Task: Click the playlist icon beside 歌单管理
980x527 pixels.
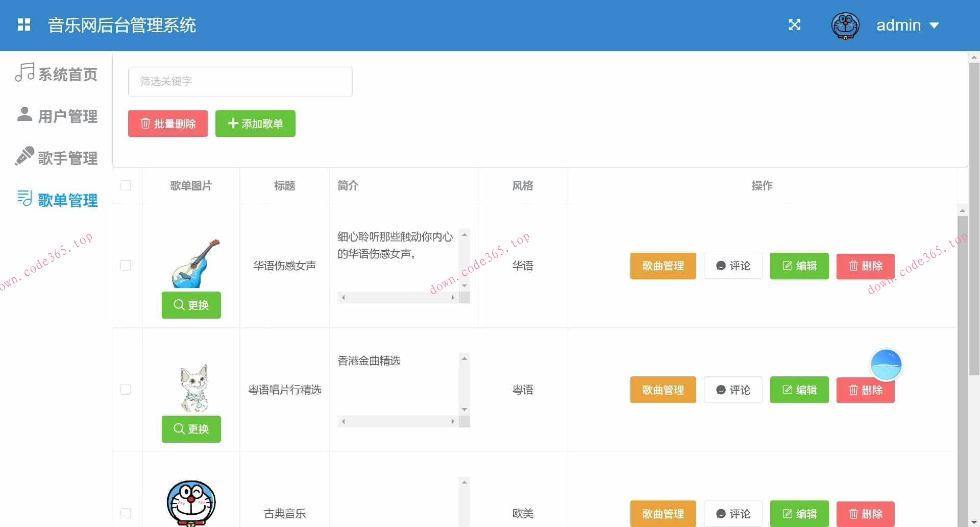Action: pyautogui.click(x=23, y=199)
